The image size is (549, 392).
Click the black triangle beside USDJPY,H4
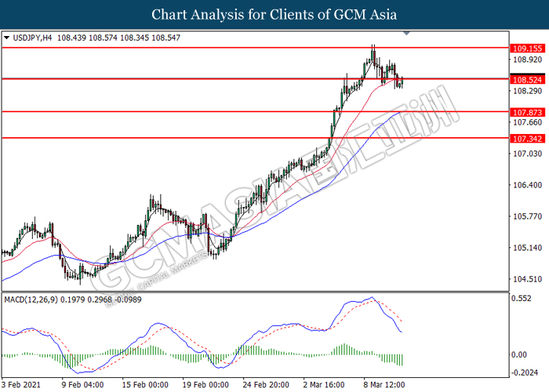(6, 37)
